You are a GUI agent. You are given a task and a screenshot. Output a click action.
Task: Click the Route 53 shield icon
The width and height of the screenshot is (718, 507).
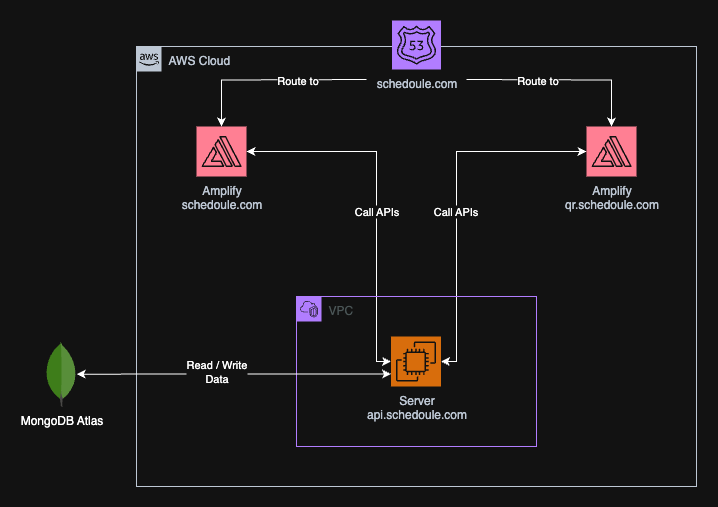pyautogui.click(x=416, y=45)
